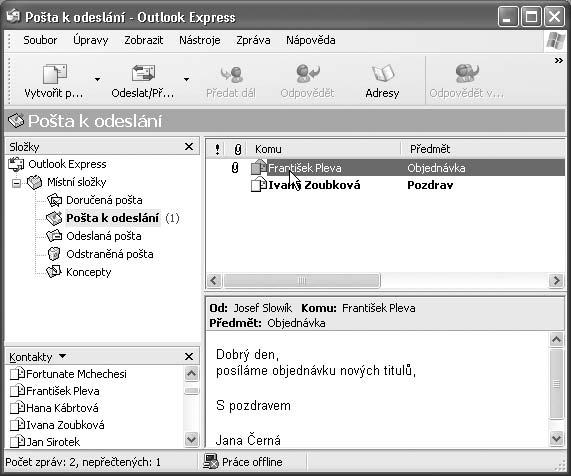Click the contacts list scroll up arrow

[x=192, y=374]
